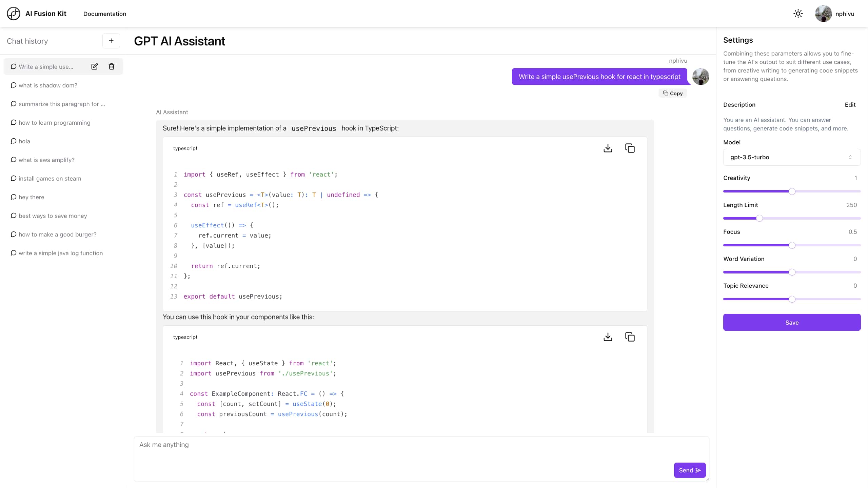
Task: Open chat 'summarize this paragraph for ...'
Action: [x=63, y=104]
